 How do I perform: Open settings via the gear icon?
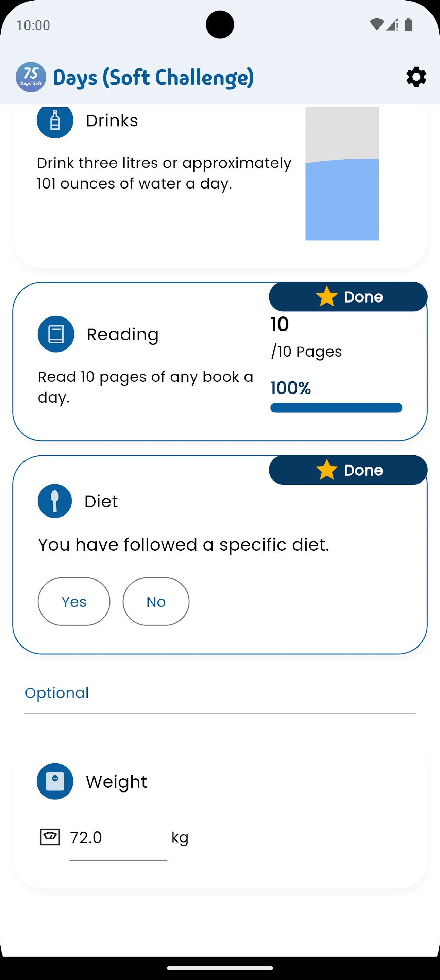(416, 77)
